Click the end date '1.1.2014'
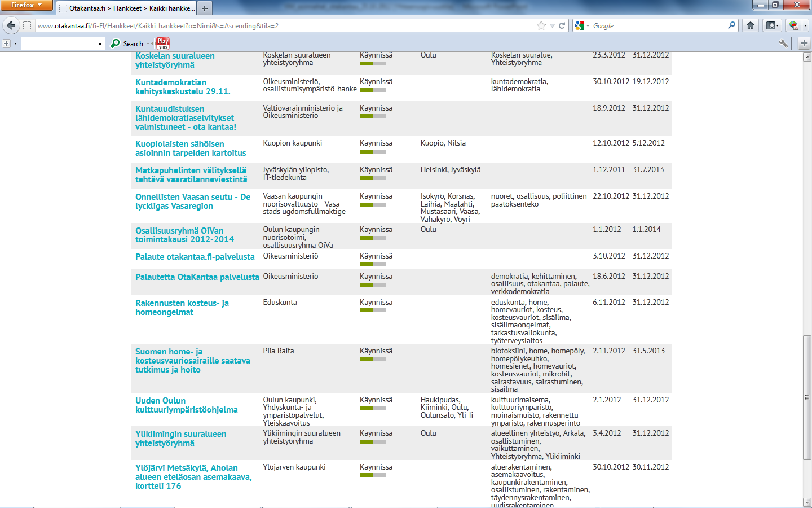 click(646, 230)
